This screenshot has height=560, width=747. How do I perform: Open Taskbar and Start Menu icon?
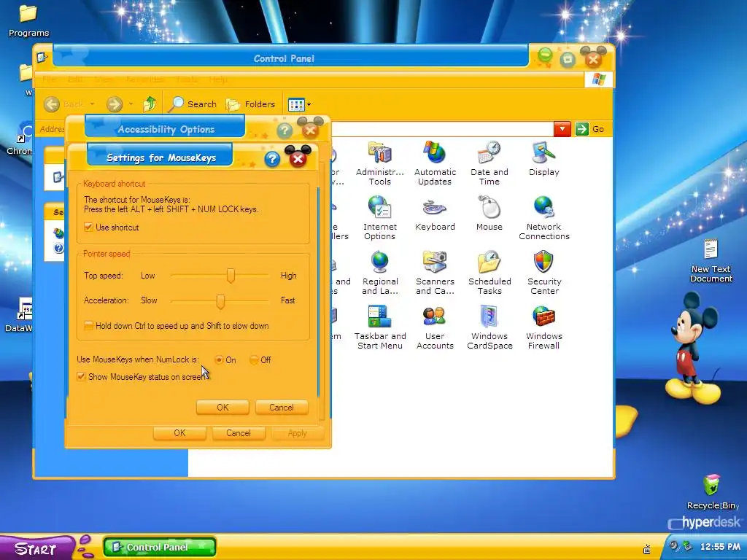[379, 327]
